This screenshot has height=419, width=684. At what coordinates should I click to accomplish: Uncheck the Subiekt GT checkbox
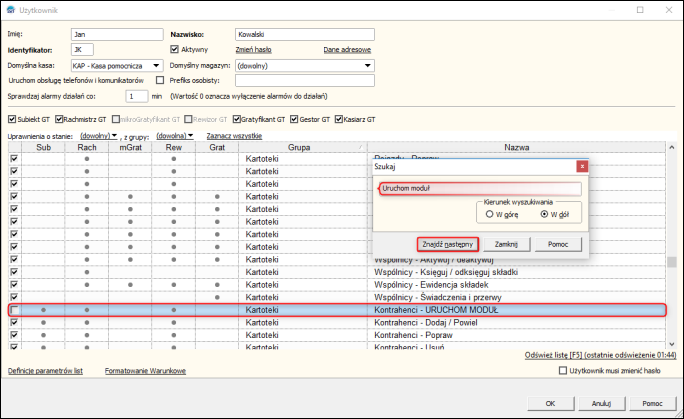pos(12,119)
